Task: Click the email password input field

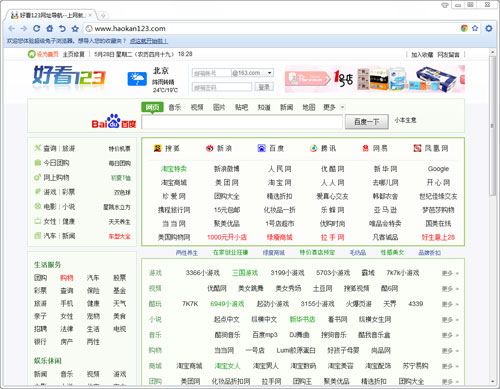Action: coord(222,87)
